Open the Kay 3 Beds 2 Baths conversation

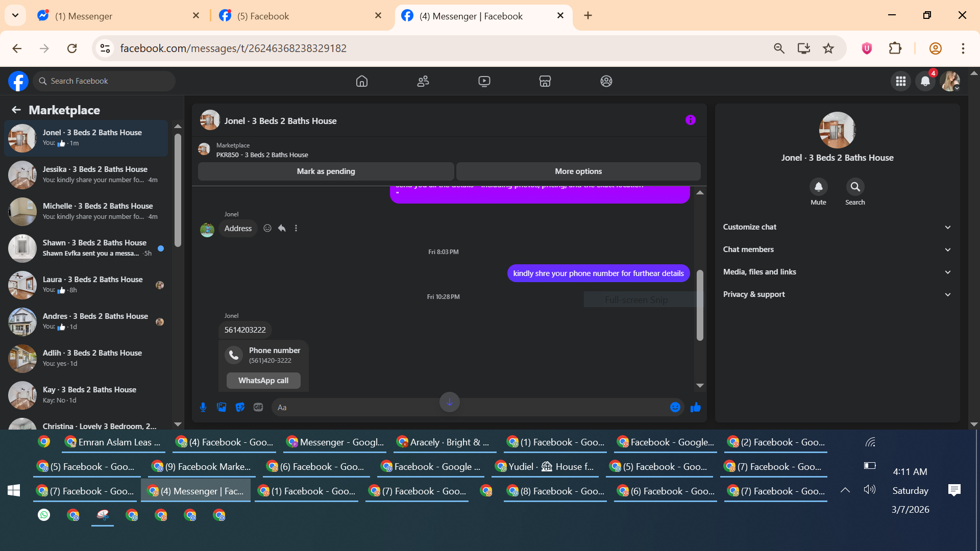[x=86, y=395]
